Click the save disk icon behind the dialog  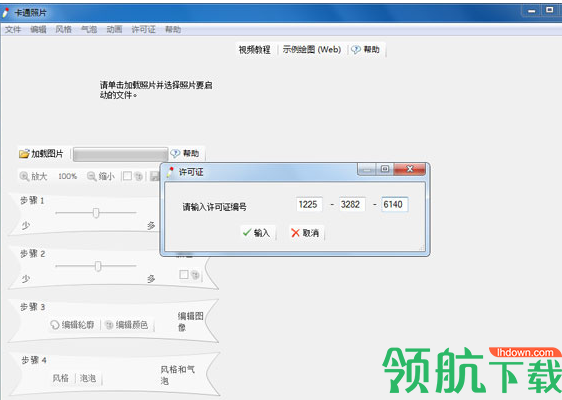154,176
